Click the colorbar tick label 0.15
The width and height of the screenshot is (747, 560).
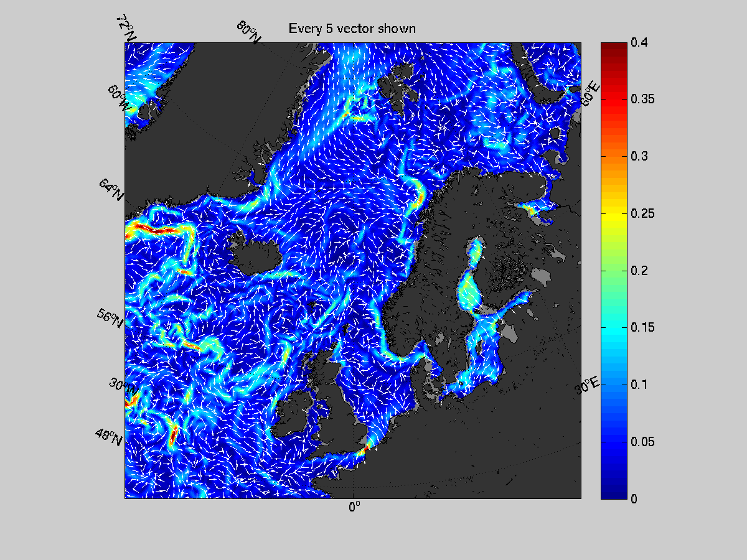(x=642, y=327)
